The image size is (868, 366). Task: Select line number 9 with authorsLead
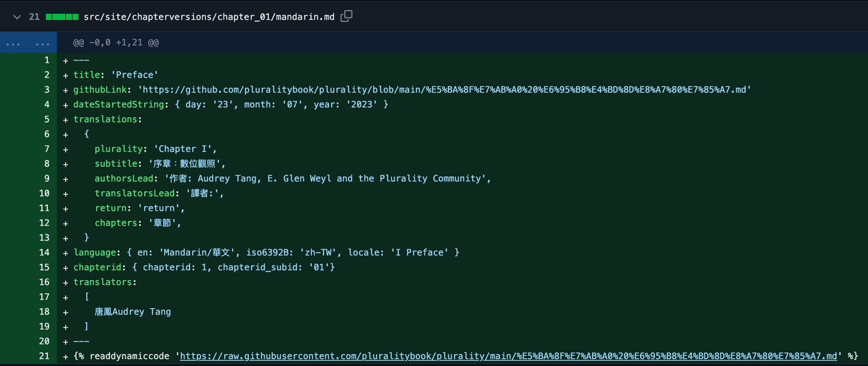tap(47, 178)
